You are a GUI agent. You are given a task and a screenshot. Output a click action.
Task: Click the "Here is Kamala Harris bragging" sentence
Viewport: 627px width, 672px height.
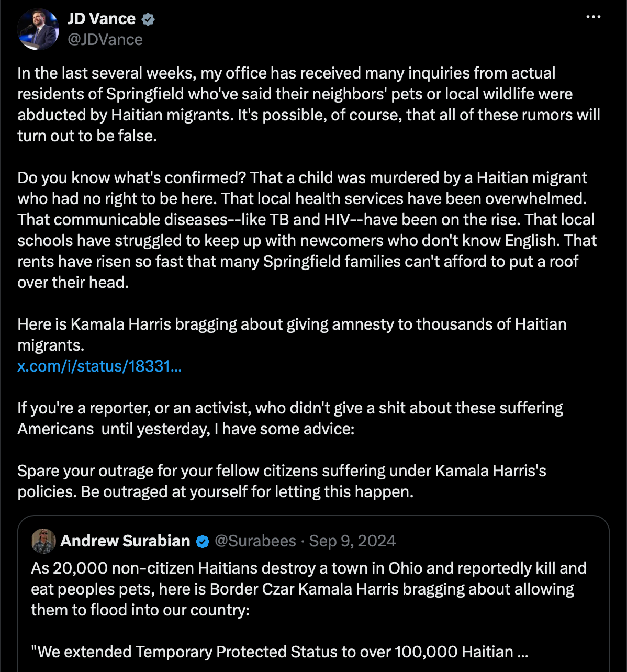coord(292,334)
